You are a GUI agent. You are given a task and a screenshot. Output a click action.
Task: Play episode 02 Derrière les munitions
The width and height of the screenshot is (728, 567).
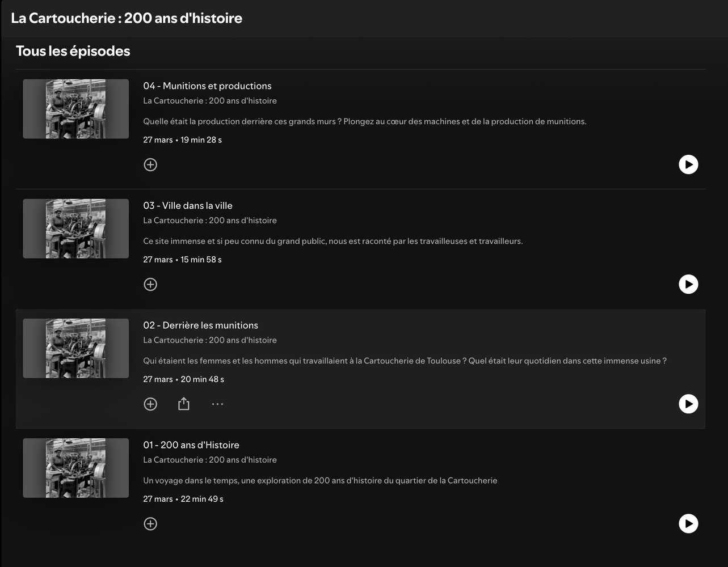pyautogui.click(x=688, y=404)
